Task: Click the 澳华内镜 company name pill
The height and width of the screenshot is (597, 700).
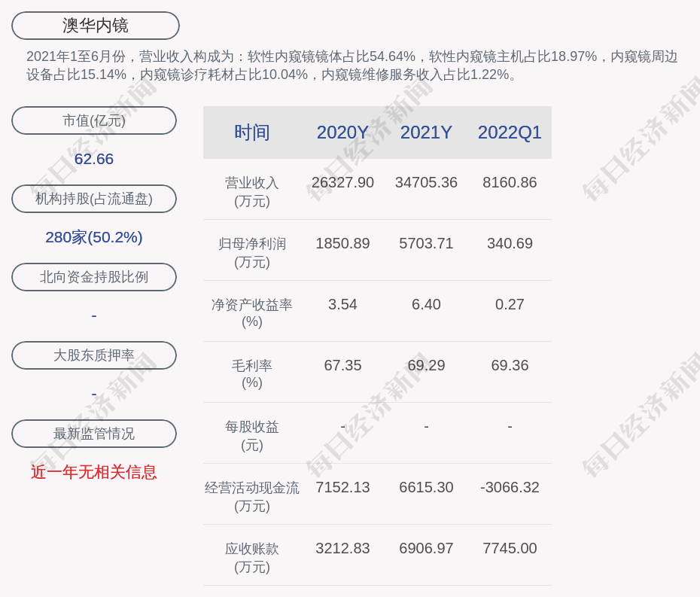Action: pyautogui.click(x=96, y=26)
